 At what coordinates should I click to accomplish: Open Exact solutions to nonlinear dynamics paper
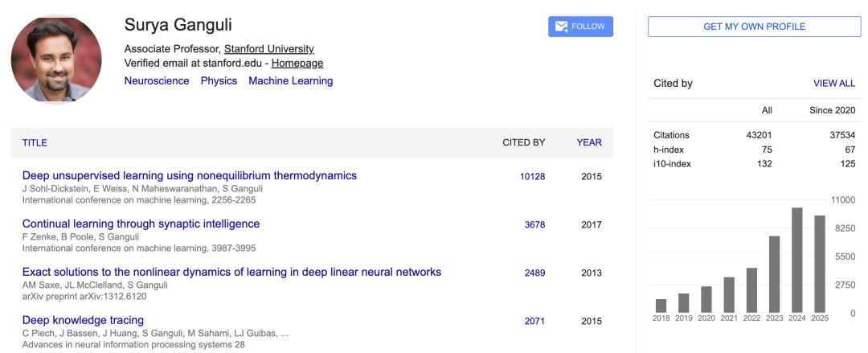point(231,272)
